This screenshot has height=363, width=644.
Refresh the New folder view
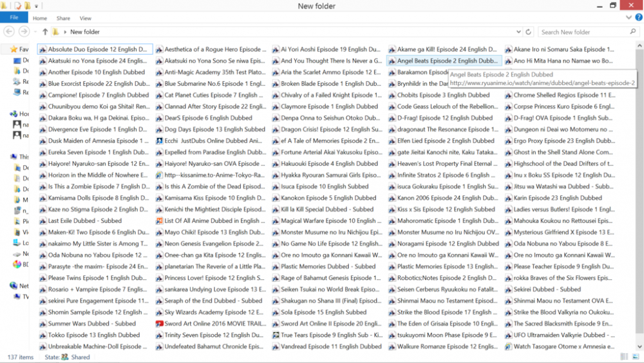528,32
